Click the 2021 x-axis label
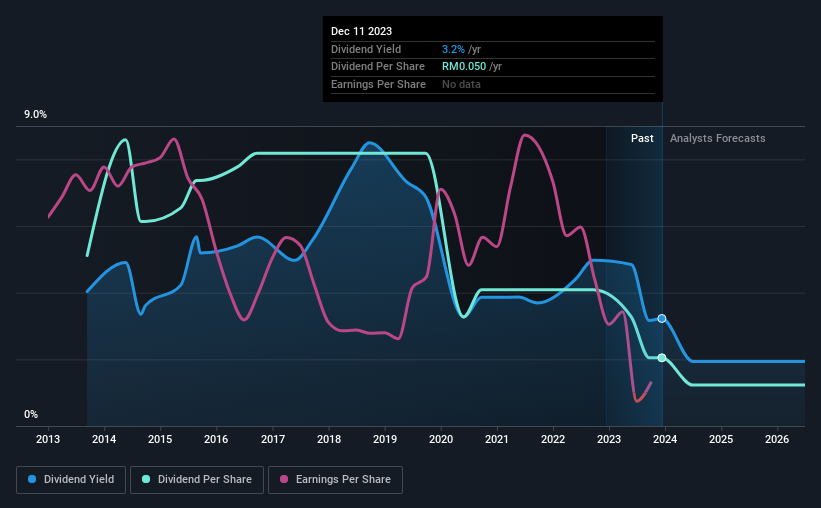This screenshot has width=821, height=508. point(496,439)
